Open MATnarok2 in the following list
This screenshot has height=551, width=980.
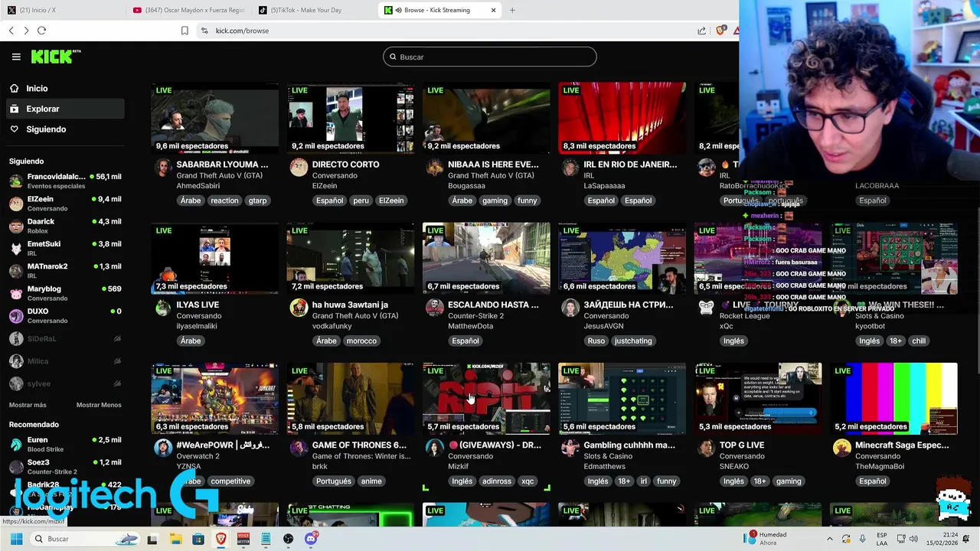[x=65, y=270]
